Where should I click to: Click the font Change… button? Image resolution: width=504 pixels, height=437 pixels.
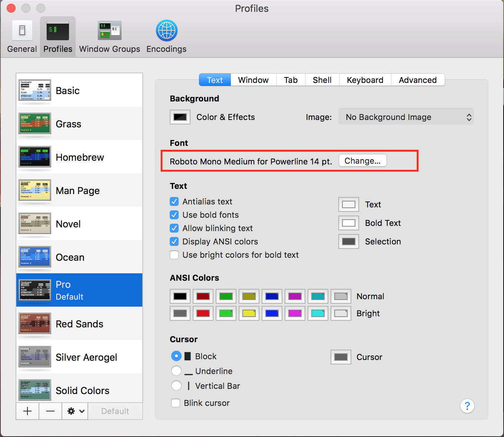(362, 161)
